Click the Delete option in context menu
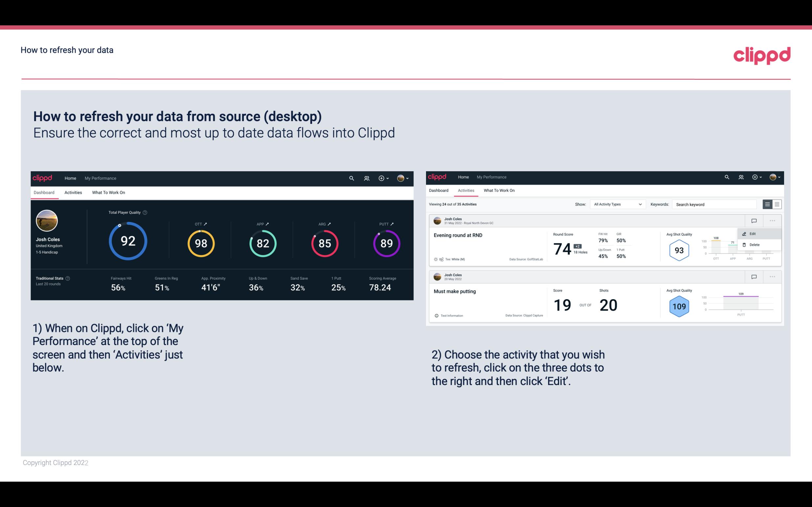This screenshot has width=812, height=507. pos(754,245)
